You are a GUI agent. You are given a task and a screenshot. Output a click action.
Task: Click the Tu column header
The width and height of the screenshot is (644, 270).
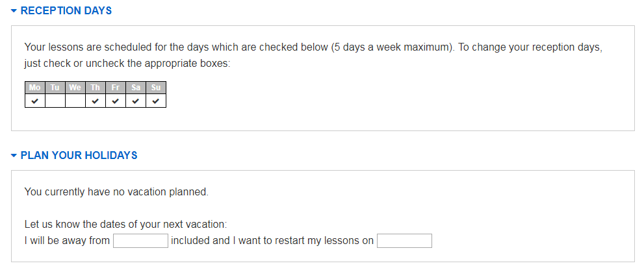[x=55, y=88]
